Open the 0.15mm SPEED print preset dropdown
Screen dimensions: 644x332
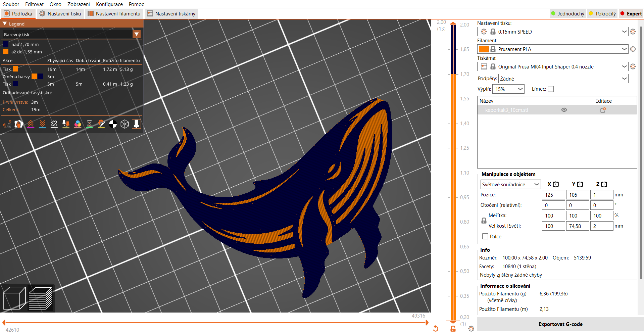[624, 32]
